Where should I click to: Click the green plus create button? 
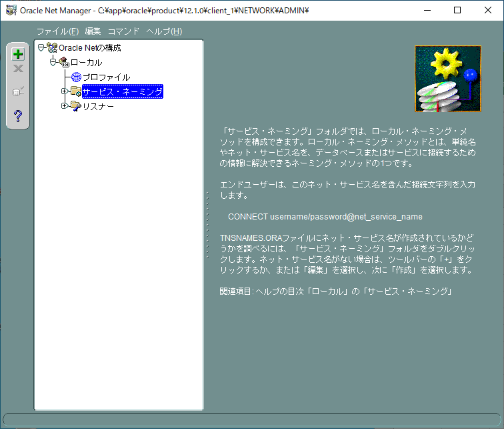pos(18,54)
